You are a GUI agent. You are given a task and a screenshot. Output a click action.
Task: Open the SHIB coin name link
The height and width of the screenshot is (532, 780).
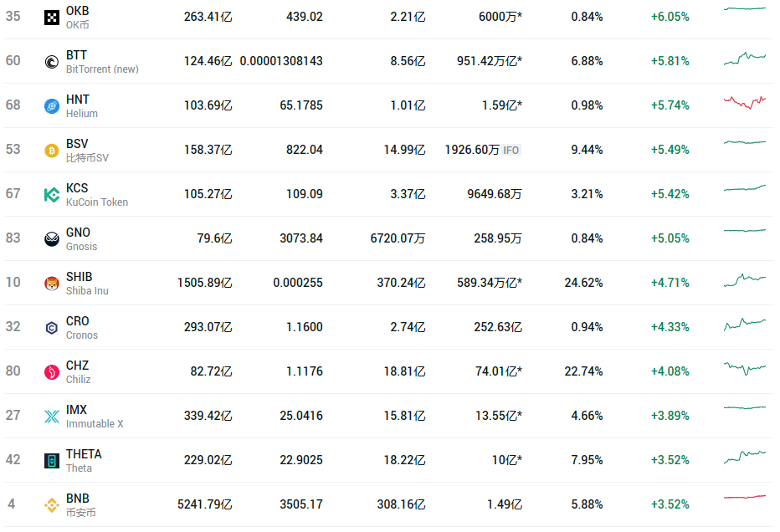(80, 277)
